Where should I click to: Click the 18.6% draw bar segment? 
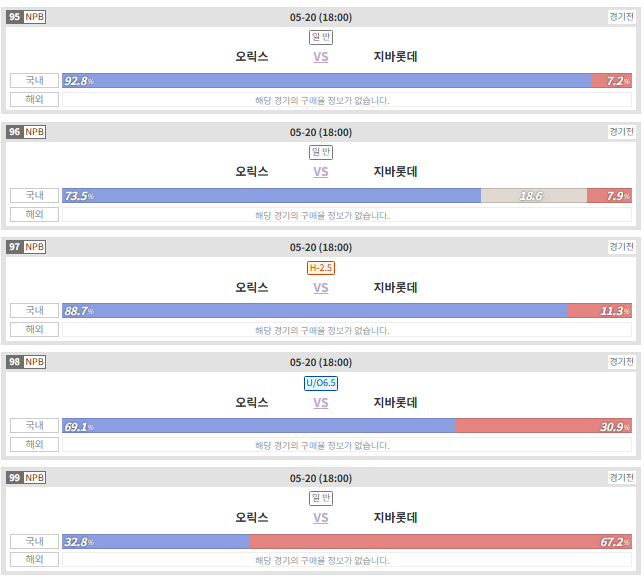(x=534, y=196)
